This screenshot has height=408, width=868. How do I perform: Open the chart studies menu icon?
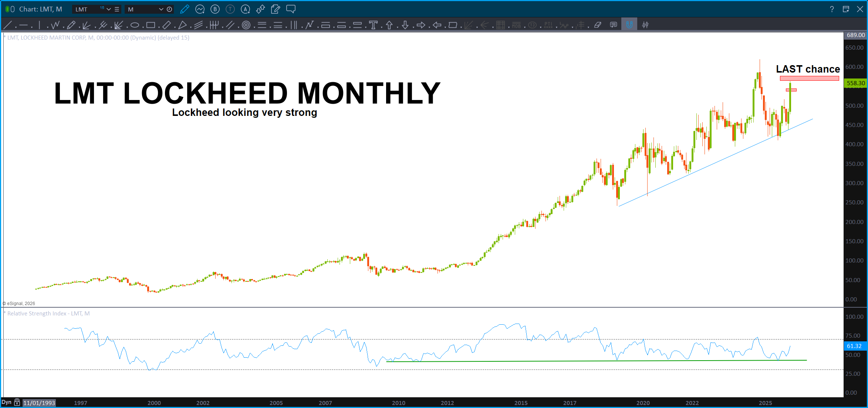point(200,9)
